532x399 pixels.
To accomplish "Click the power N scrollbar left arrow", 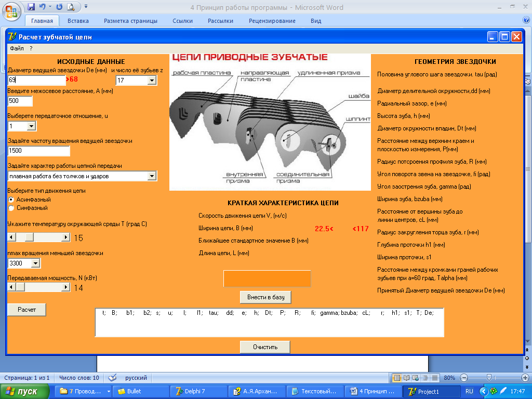I will tap(11, 287).
